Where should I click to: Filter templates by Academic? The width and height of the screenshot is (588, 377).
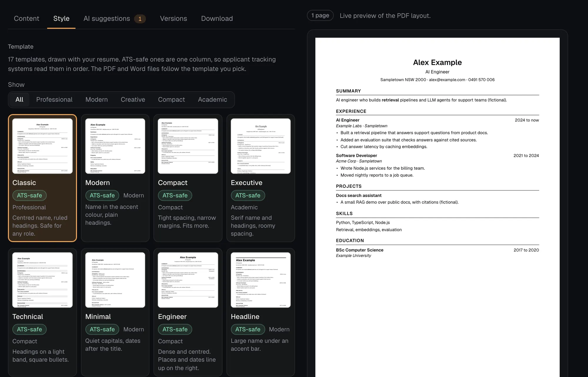point(213,100)
